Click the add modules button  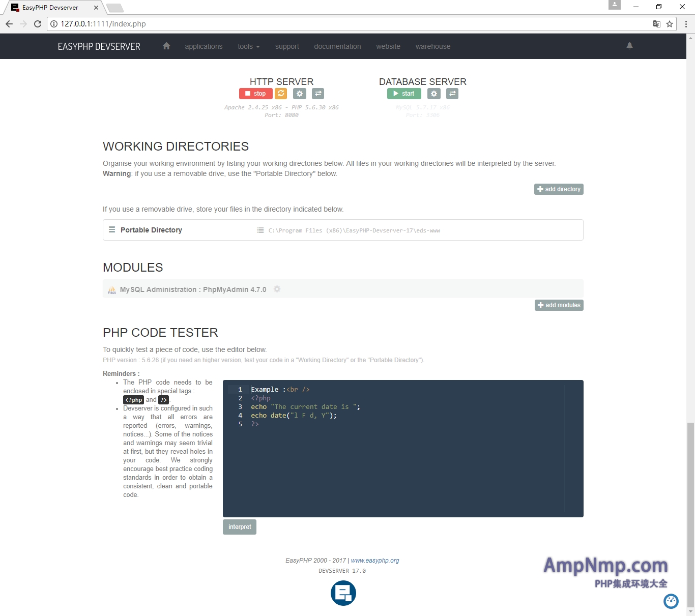(x=559, y=305)
